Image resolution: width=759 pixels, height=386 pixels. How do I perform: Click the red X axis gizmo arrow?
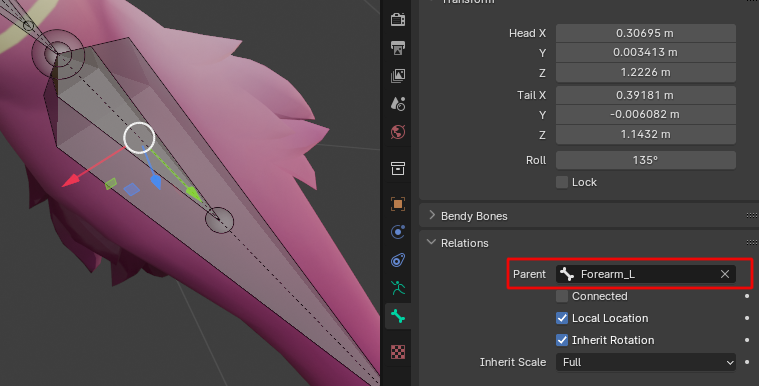(x=71, y=181)
